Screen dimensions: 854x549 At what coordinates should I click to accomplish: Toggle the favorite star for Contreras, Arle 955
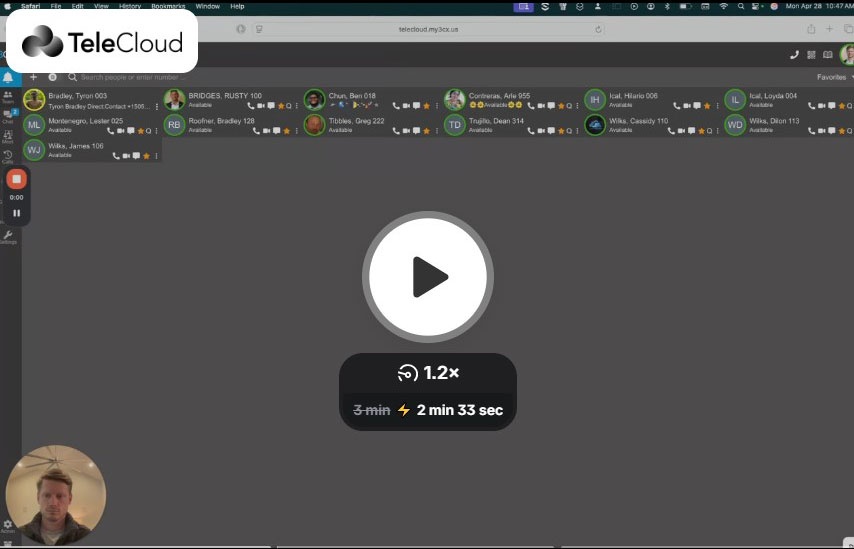point(562,106)
